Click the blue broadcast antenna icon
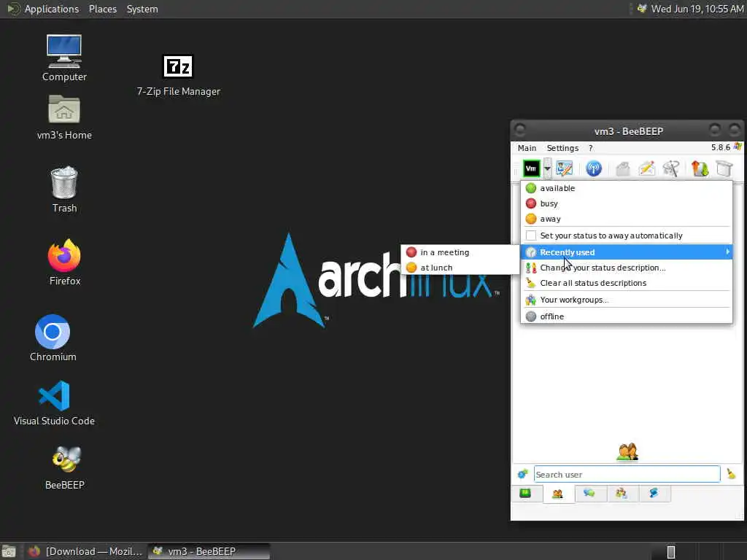 click(x=594, y=168)
